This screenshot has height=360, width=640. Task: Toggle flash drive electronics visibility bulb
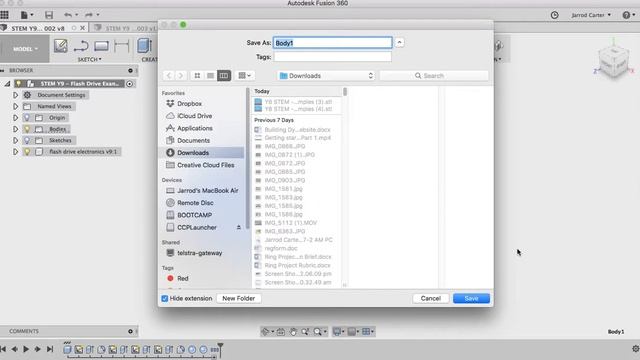tap(27, 152)
